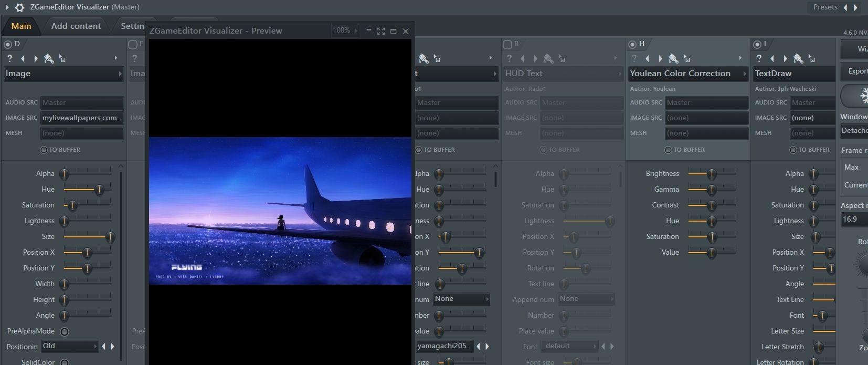Toggle PreAlphaMode in layer D

(65, 331)
